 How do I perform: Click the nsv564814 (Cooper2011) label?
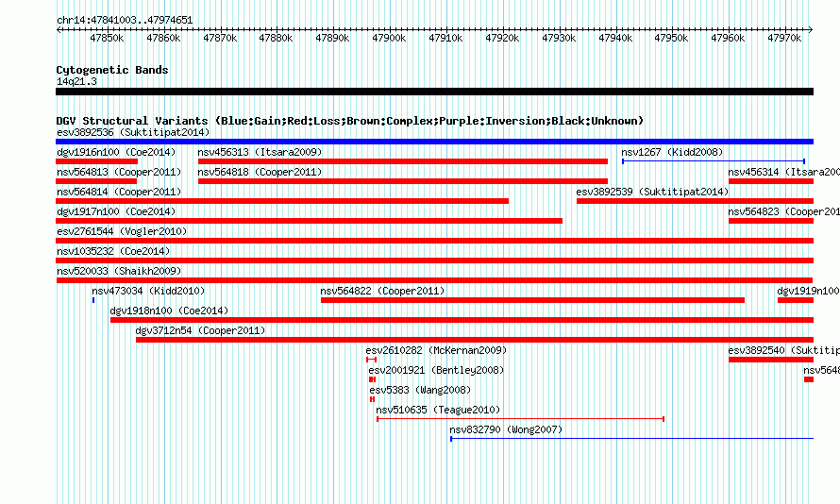119,192
